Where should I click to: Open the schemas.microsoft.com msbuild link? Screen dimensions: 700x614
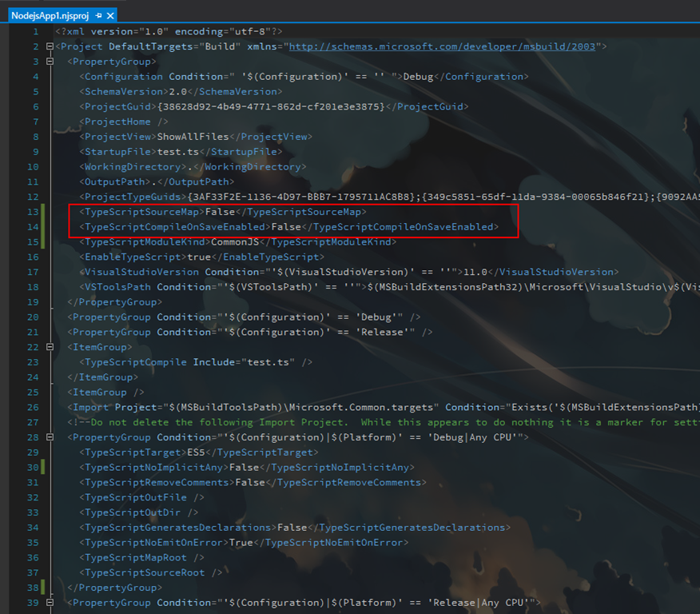[442, 46]
